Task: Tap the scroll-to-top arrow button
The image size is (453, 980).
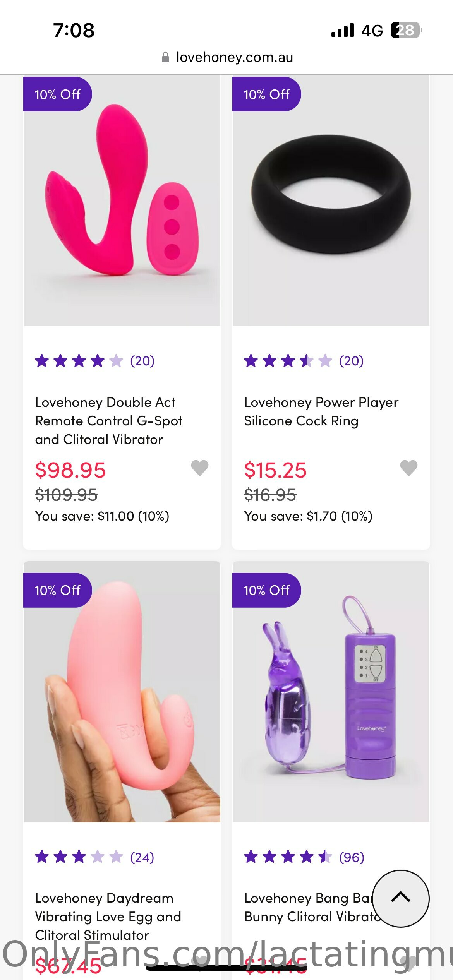Action: click(400, 898)
